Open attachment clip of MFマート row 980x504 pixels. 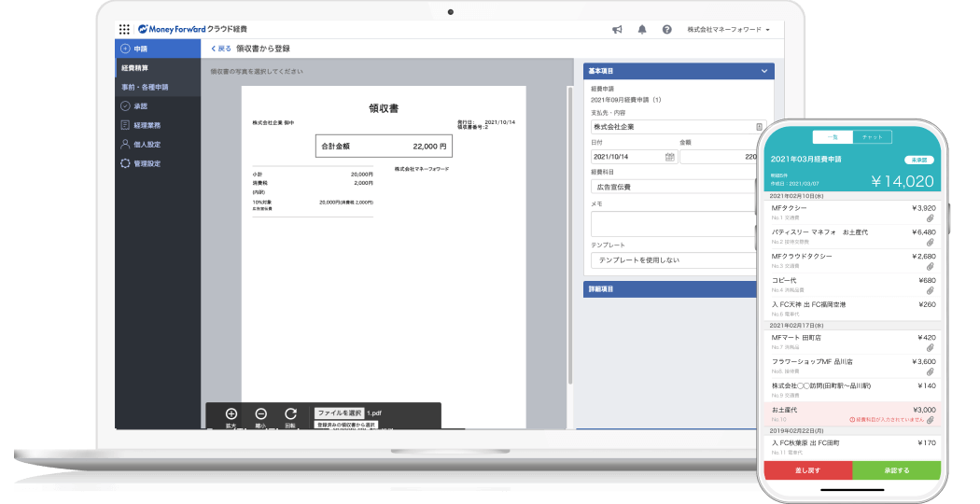(x=930, y=348)
